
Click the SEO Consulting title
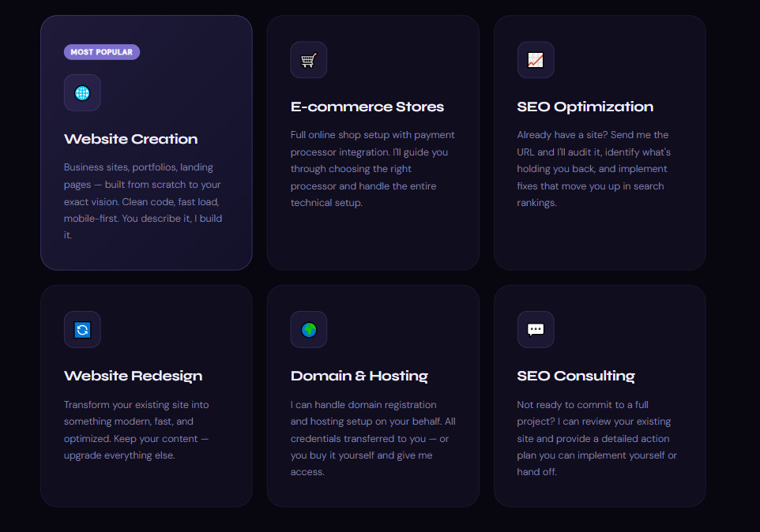[576, 376]
